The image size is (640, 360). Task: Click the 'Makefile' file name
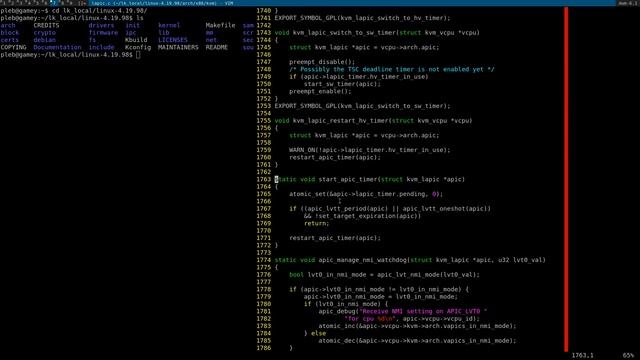[x=220, y=25]
